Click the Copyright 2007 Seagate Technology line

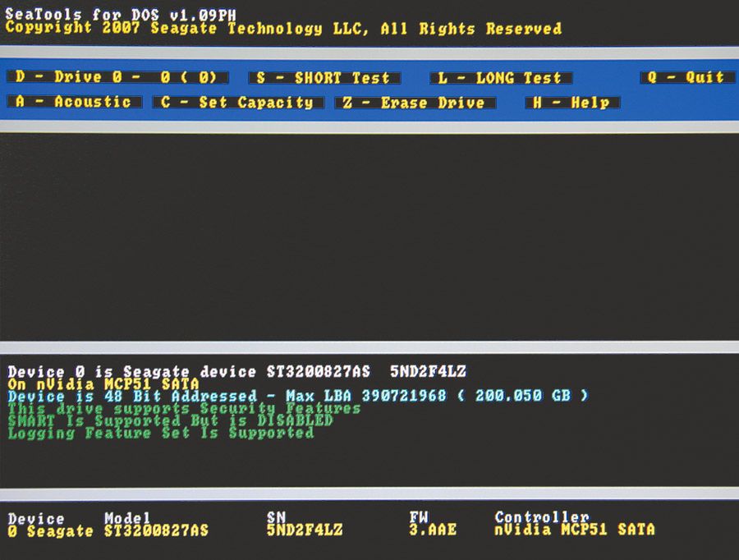coord(283,28)
